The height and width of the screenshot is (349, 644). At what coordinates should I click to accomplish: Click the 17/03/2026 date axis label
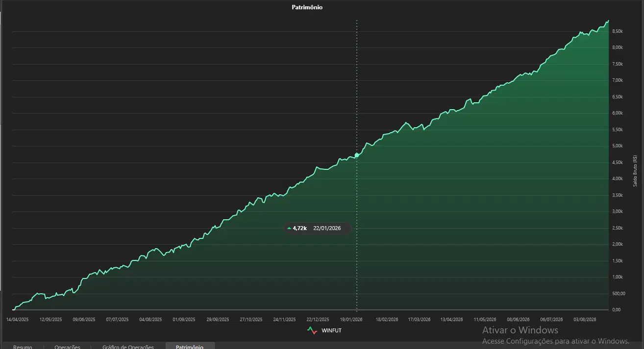click(x=419, y=319)
